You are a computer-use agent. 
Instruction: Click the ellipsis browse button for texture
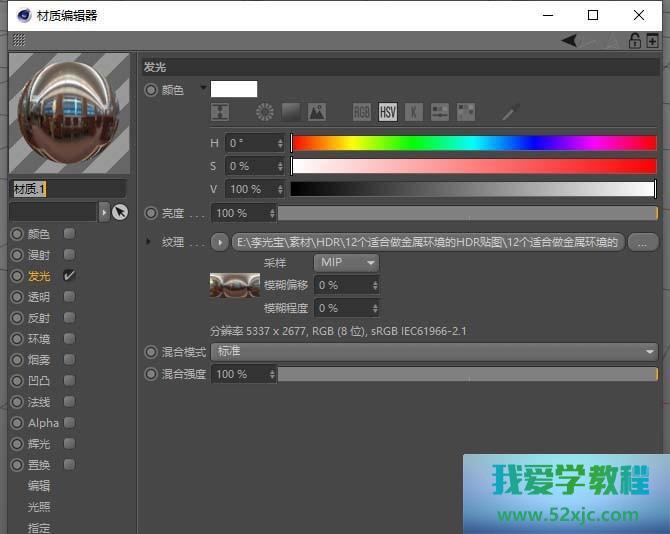click(x=642, y=242)
